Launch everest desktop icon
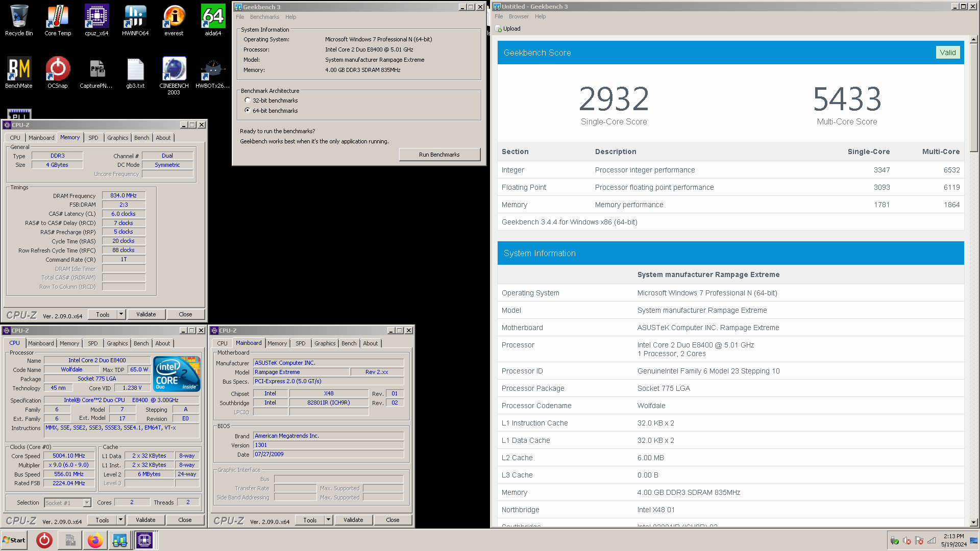 pos(174,20)
